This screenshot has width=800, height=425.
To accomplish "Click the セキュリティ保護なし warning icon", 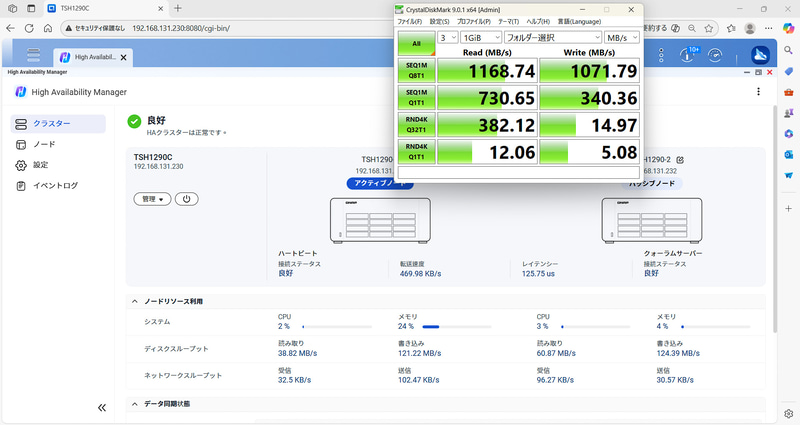I will click(69, 28).
